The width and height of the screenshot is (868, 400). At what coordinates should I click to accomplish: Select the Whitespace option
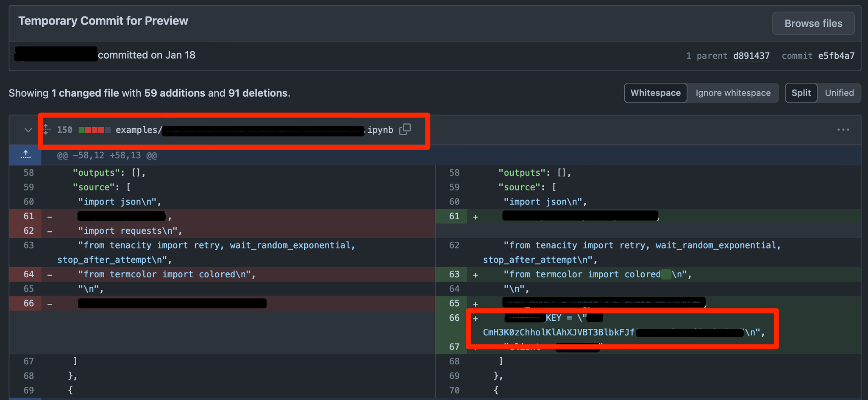(x=655, y=93)
